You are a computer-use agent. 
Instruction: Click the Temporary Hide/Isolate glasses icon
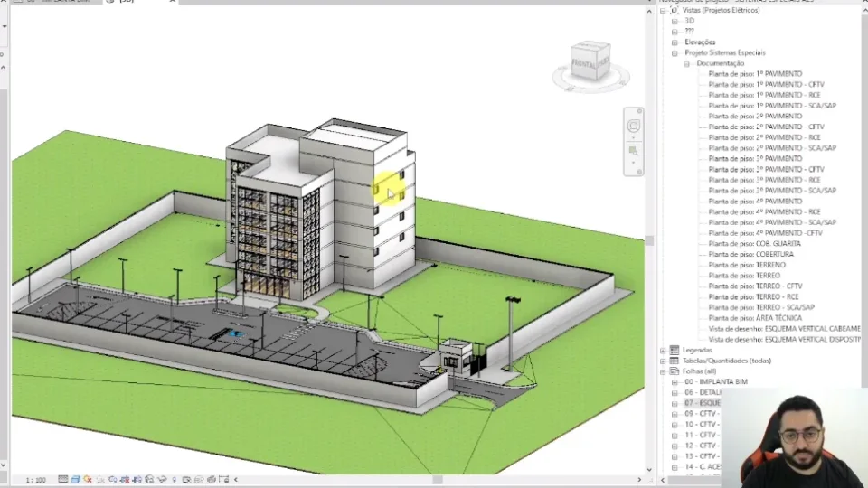coord(162,479)
